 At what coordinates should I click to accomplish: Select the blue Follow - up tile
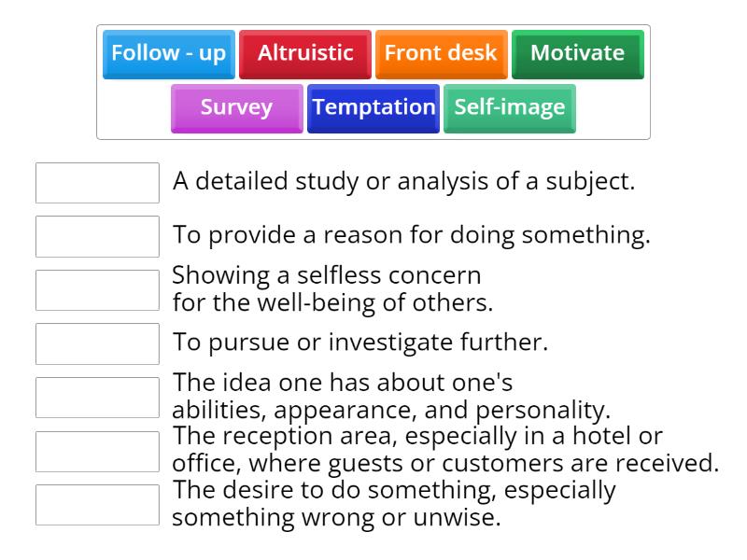[168, 53]
